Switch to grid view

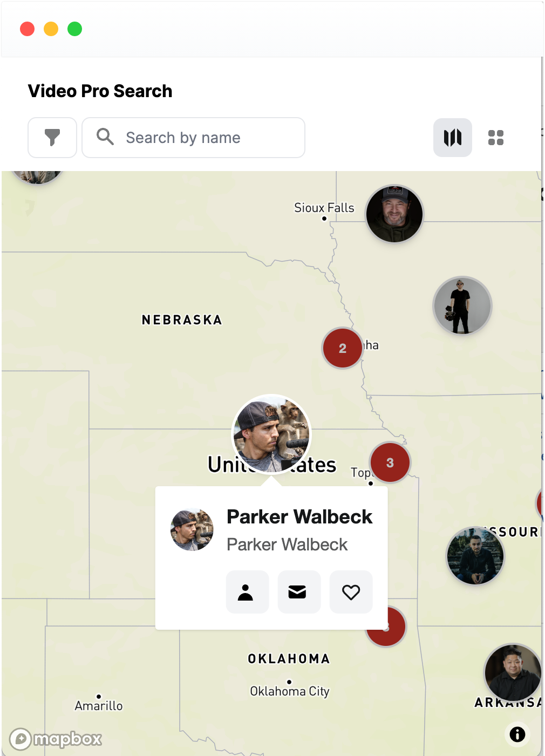496,138
